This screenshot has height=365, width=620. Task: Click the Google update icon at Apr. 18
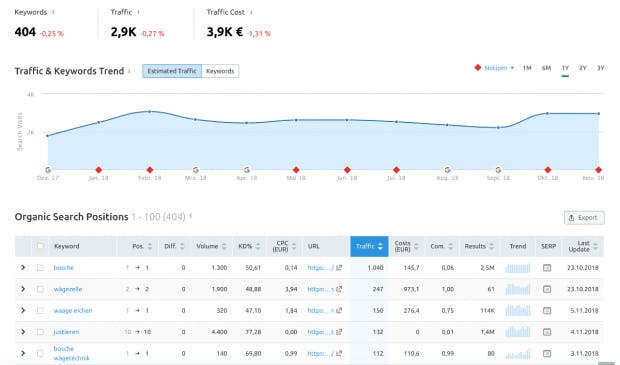[x=247, y=170]
